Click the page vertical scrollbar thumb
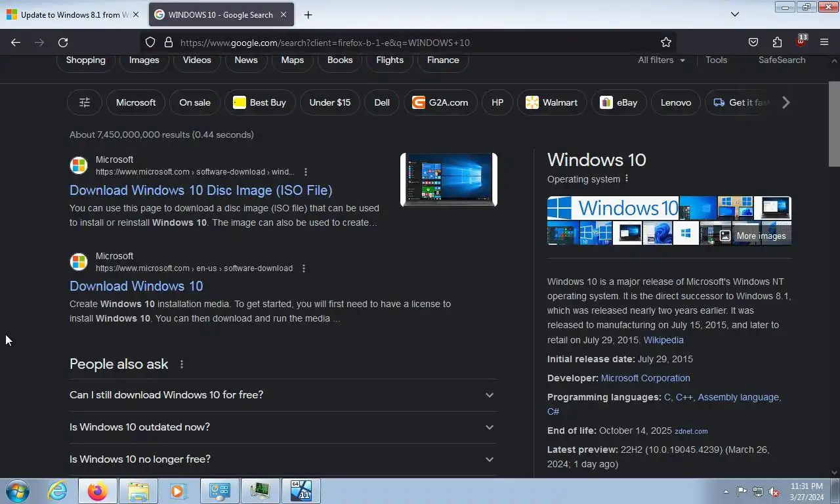 pos(834,125)
